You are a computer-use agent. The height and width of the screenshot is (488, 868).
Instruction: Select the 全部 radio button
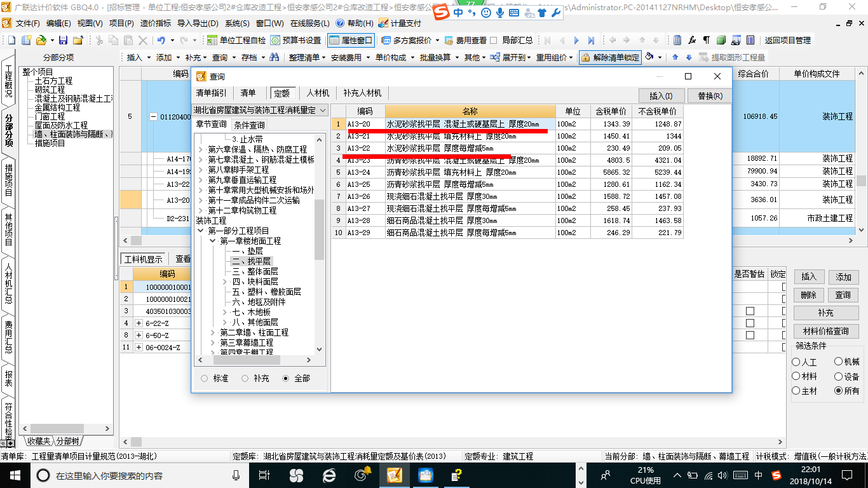(x=286, y=378)
